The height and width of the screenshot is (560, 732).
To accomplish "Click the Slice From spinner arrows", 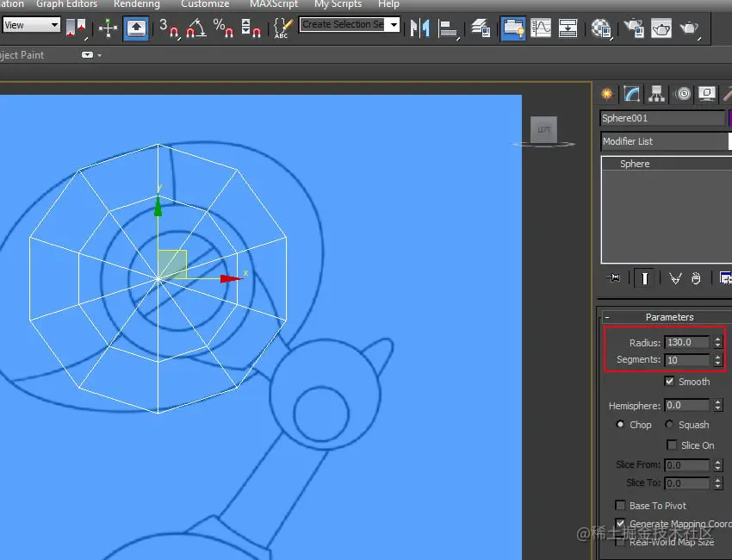I will tap(718, 465).
